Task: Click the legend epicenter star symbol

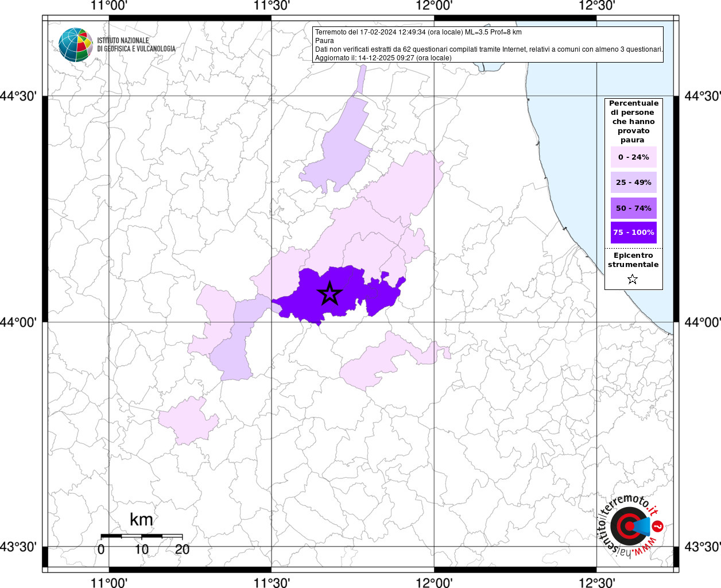Action: tap(633, 279)
